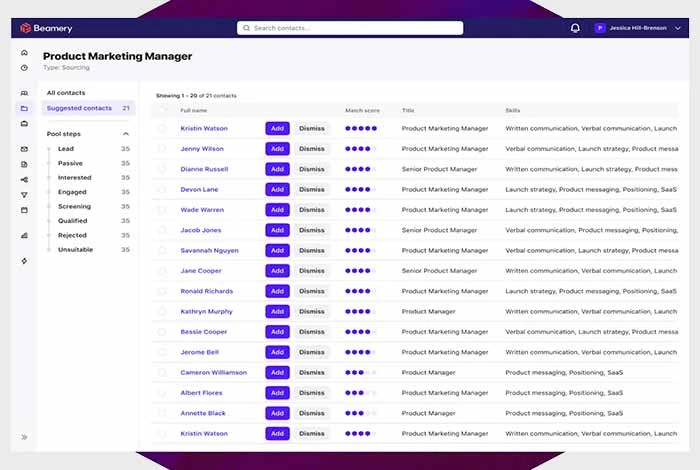Image resolution: width=700 pixels, height=470 pixels.
Task: Open the bar chart reports icon in sidebar
Action: tap(24, 235)
